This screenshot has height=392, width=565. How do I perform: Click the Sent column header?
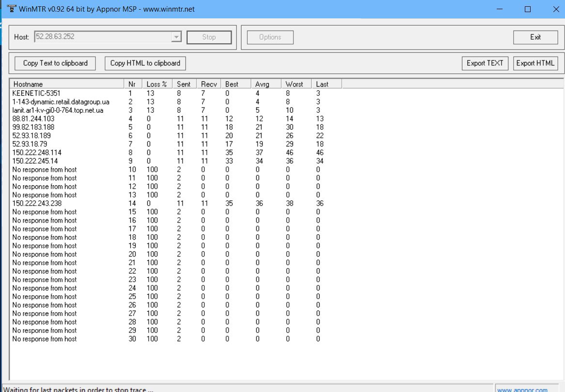click(184, 84)
